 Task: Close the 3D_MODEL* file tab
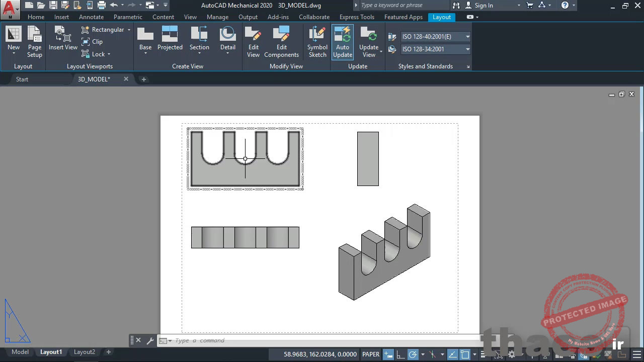click(126, 79)
